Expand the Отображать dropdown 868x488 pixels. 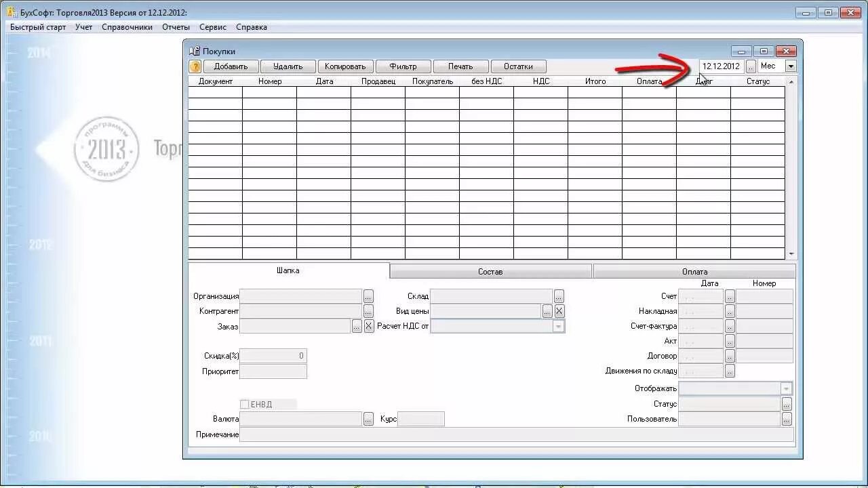(786, 389)
